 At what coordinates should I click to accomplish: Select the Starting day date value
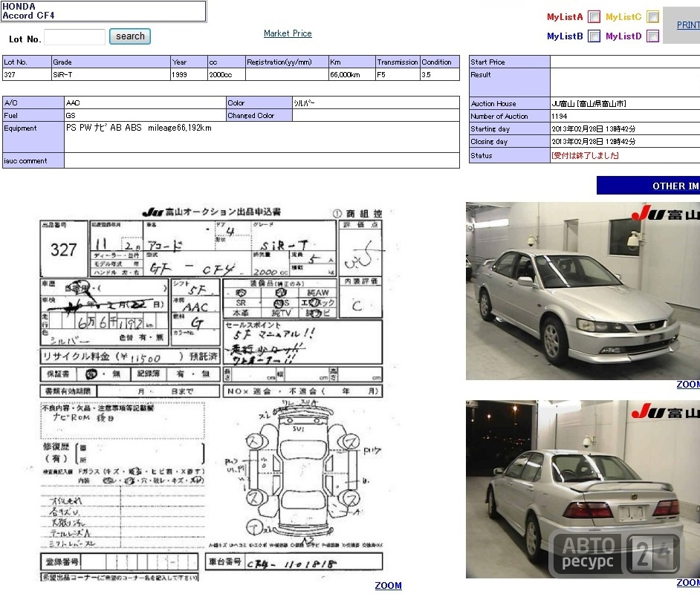(x=593, y=129)
